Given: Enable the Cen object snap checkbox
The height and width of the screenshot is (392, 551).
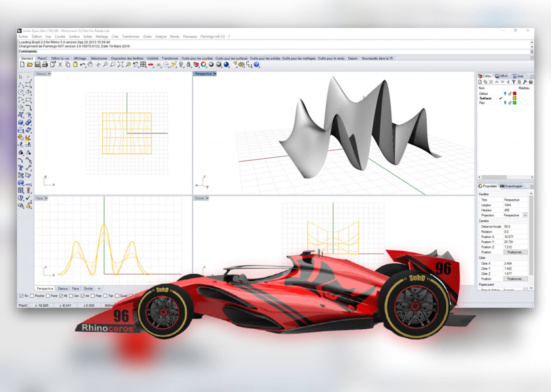Looking at the screenshot, I should coord(71,296).
